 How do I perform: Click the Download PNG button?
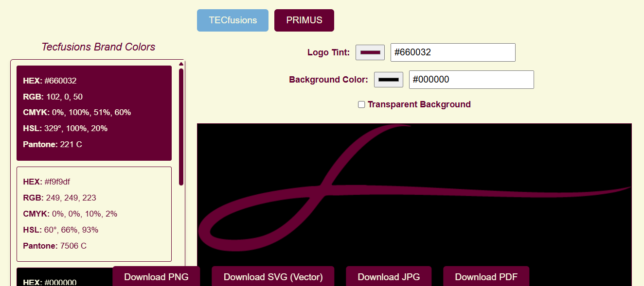coord(156,277)
